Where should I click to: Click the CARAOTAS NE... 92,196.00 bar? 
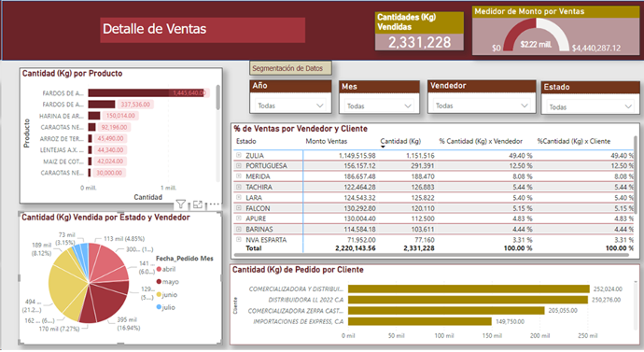click(92, 127)
